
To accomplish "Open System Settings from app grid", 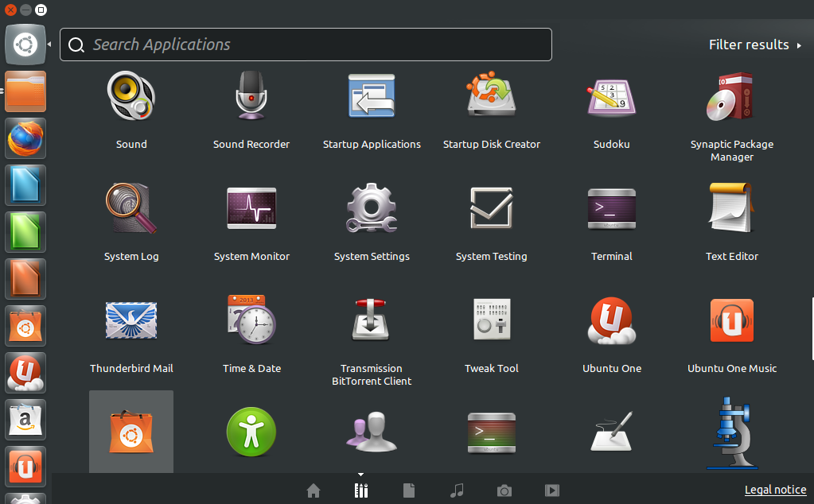I will 372,208.
